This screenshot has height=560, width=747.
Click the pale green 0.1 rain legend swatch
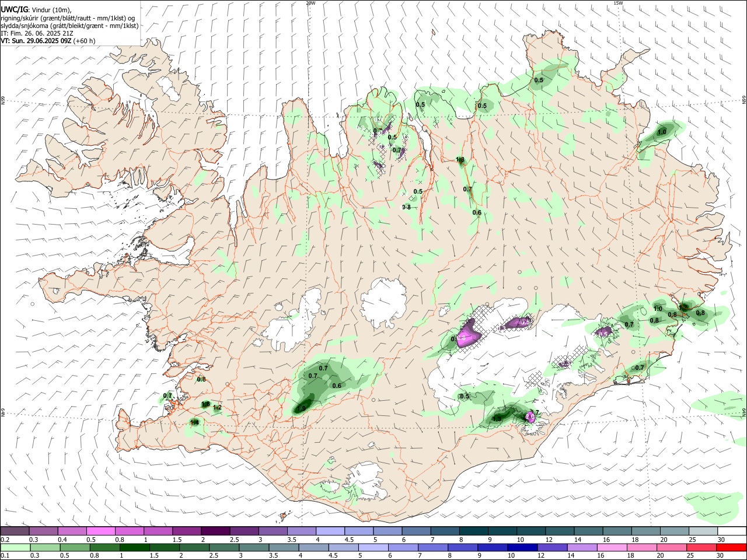pos(15,547)
